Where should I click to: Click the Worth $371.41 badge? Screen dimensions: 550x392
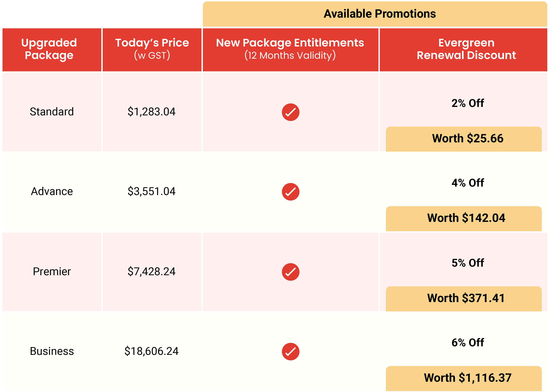(x=464, y=299)
